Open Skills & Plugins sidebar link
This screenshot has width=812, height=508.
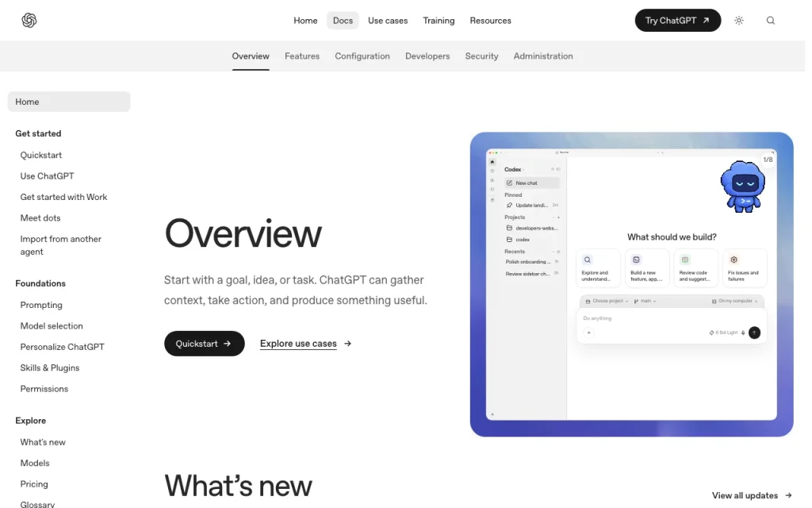50,368
